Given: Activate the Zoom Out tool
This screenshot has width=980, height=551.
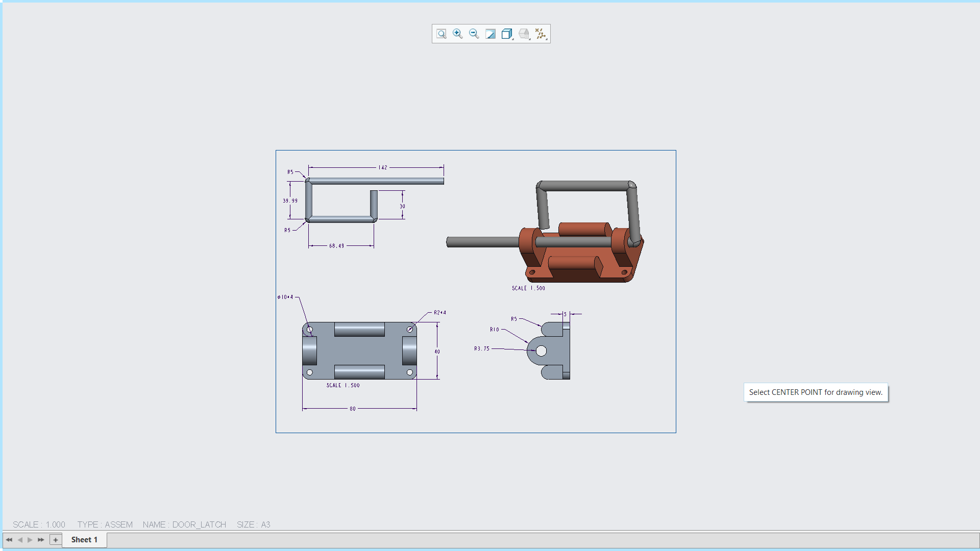Looking at the screenshot, I should (474, 34).
